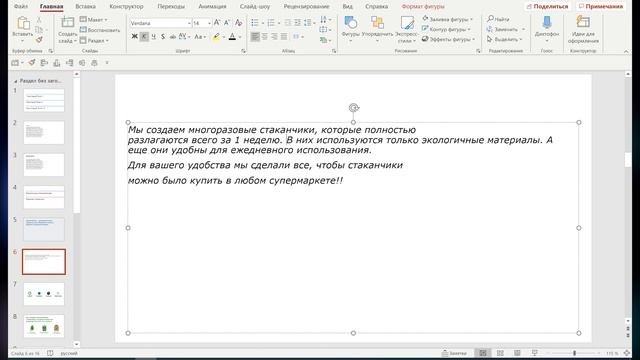640x360 pixels.
Task: Switch to the Формат фигуры tab
Action: pos(423,7)
